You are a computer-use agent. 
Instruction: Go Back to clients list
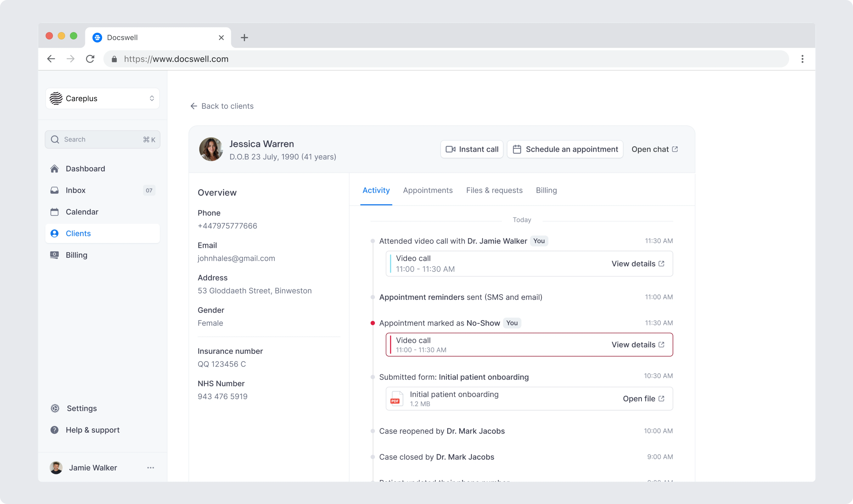[x=222, y=106]
